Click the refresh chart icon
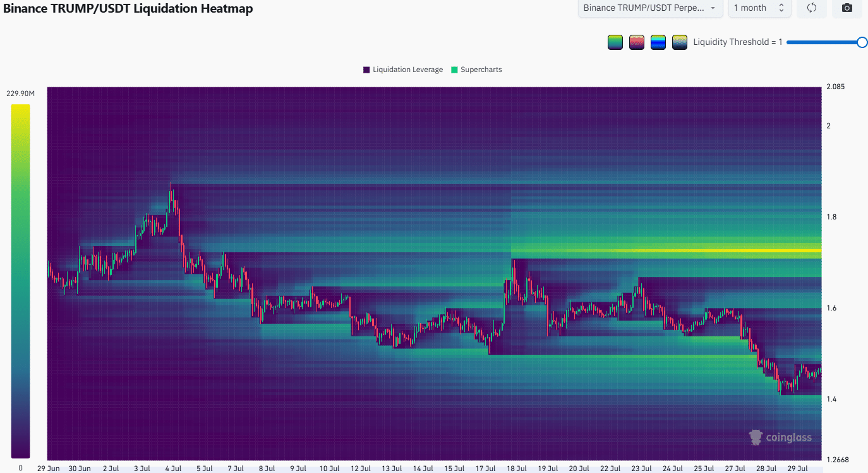The height and width of the screenshot is (473, 868). click(812, 8)
